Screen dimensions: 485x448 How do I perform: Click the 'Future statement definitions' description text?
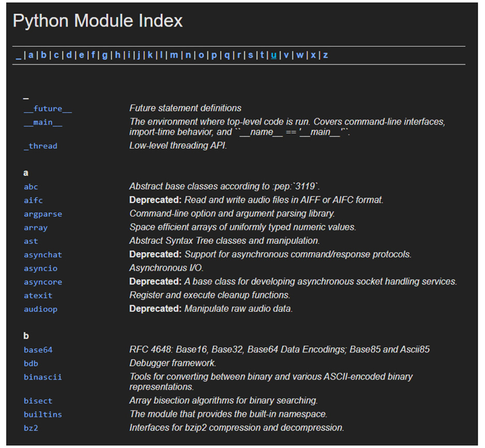(185, 108)
